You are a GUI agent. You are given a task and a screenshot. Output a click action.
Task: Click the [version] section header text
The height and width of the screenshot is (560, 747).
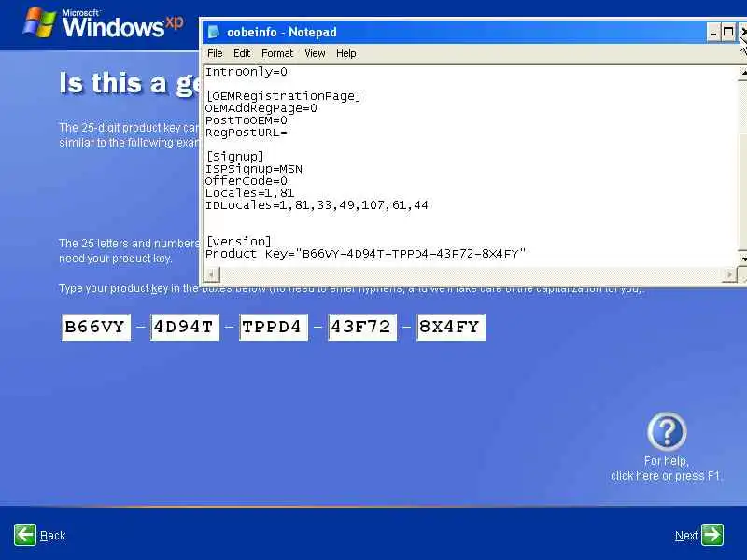coord(239,242)
